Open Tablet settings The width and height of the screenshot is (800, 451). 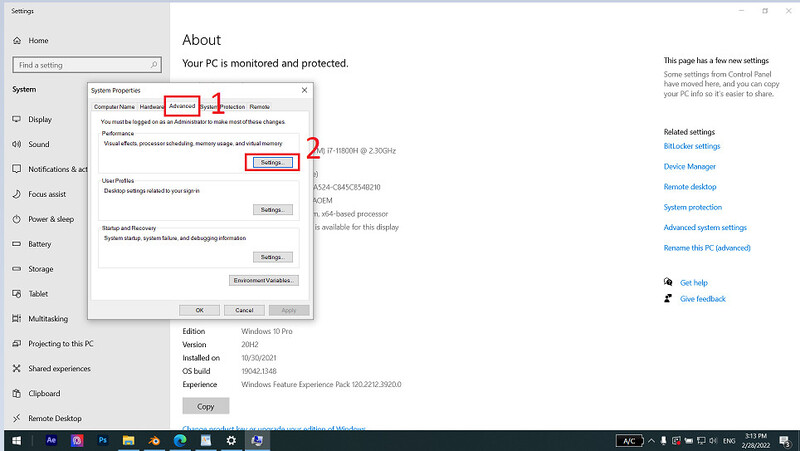tap(31, 294)
